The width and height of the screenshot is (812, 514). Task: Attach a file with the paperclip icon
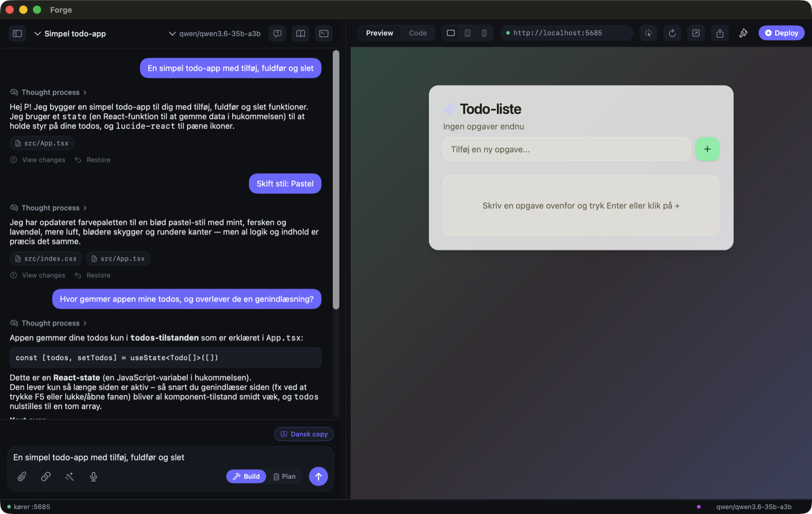pos(22,477)
